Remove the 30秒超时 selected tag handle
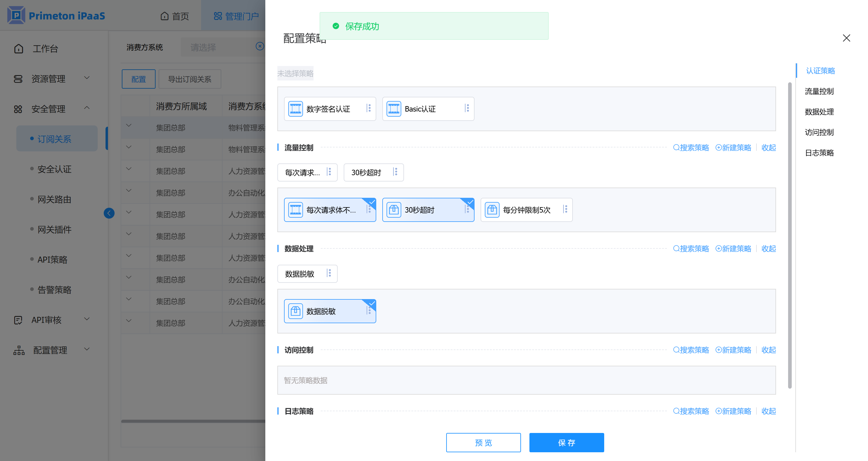The height and width of the screenshot is (461, 868). pos(396,172)
